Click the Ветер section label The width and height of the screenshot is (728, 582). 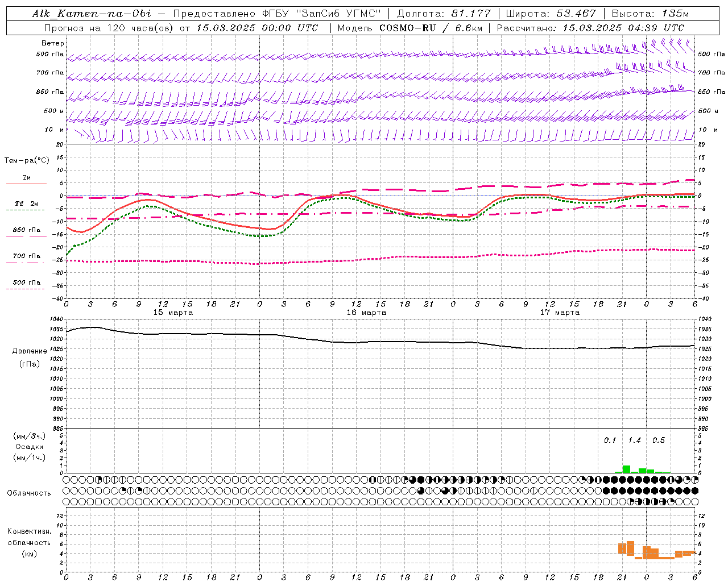(53, 43)
